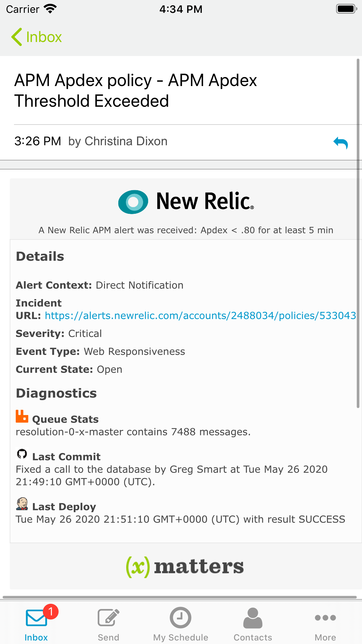The image size is (362, 644).
Task: Tap the battery indicator icon
Action: click(x=346, y=9)
